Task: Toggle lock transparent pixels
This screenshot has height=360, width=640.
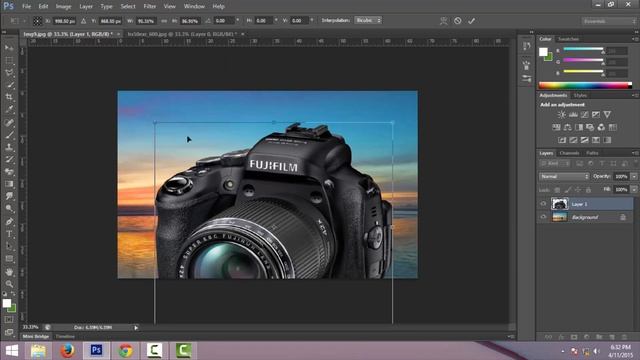Action: click(x=557, y=190)
